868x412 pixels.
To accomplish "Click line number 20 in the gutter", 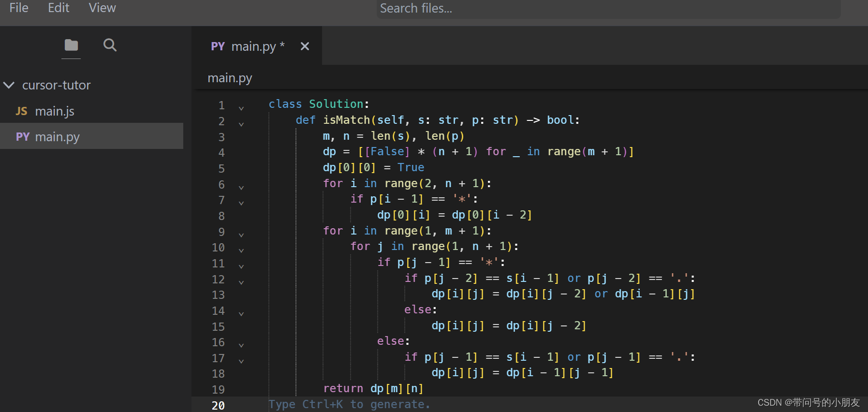I will [x=218, y=406].
